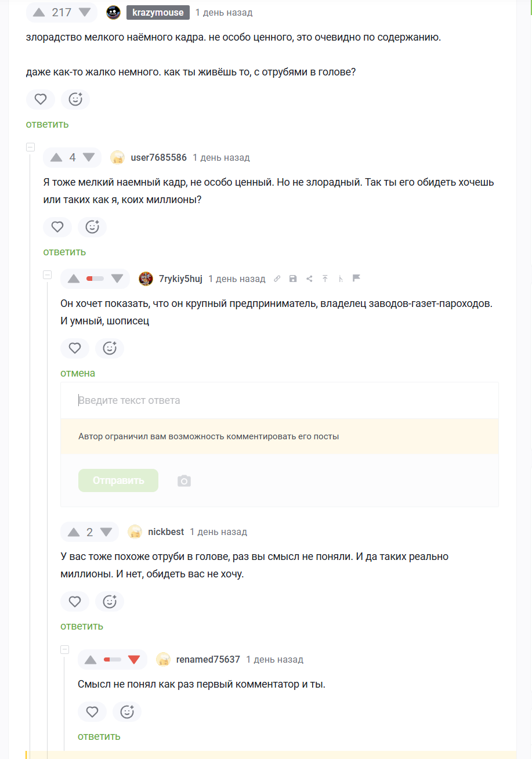Upvote krazymouse's comment
This screenshot has width=532, height=759.
(39, 12)
